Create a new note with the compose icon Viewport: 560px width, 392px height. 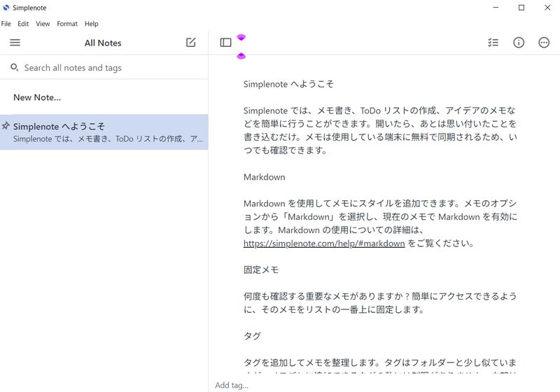[190, 43]
